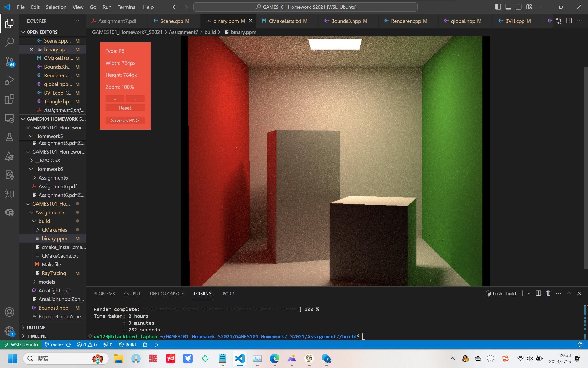Split the terminal pane
Image resolution: width=588 pixels, height=368 pixels.
coord(538,293)
